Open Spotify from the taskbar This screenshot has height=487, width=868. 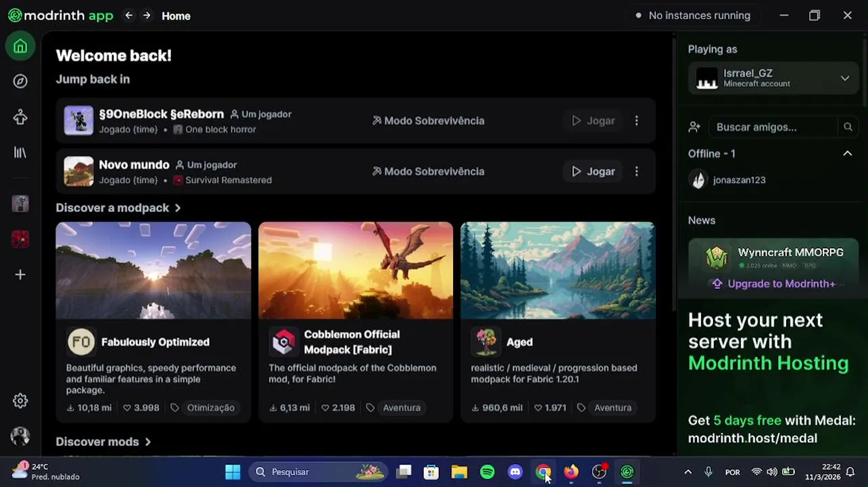[487, 472]
